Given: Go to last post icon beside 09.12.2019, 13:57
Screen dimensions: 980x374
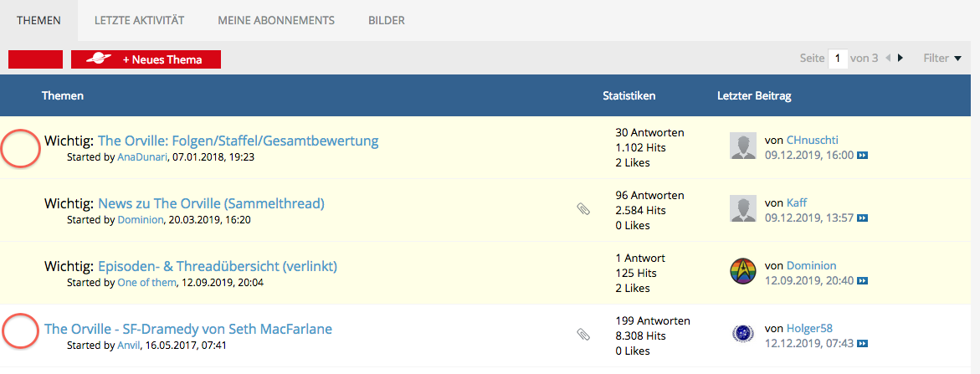Looking at the screenshot, I should [x=862, y=218].
